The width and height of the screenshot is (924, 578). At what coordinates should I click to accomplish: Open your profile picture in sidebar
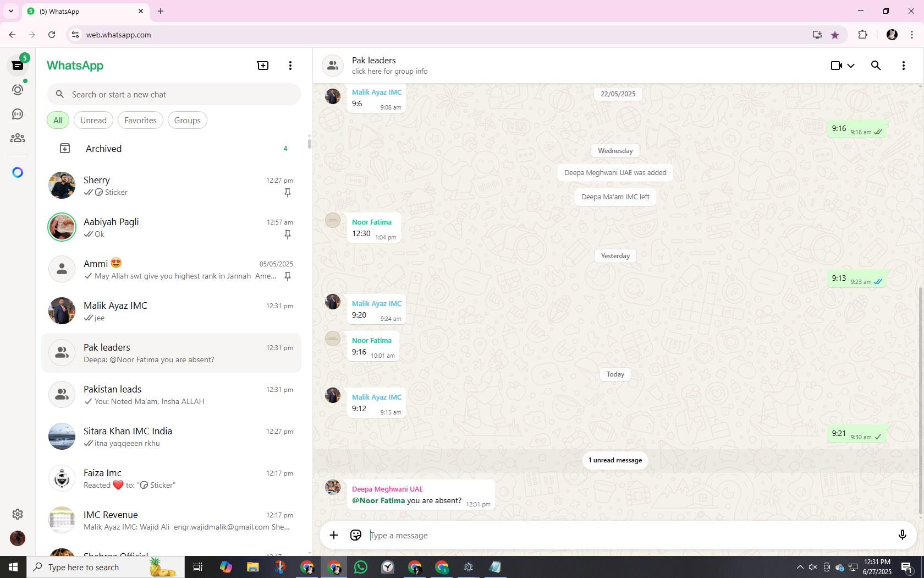tap(18, 538)
